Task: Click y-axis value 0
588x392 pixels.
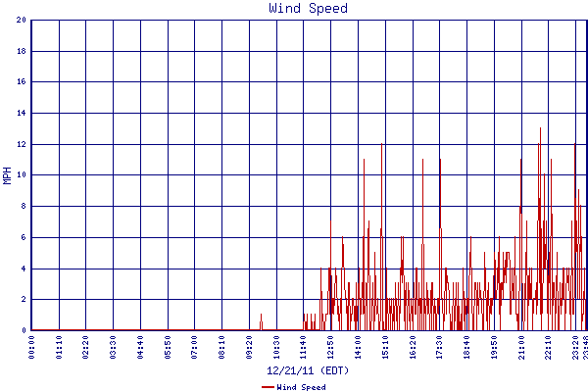Action: [24, 330]
